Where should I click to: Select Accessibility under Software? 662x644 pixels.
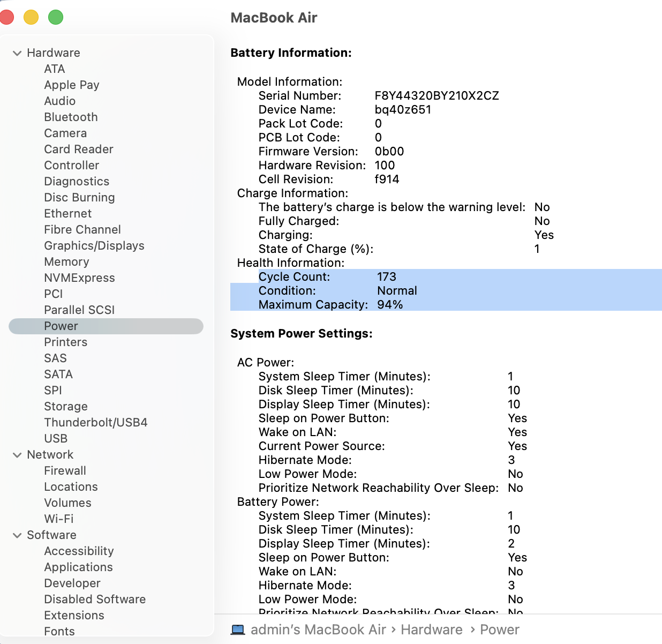(79, 551)
